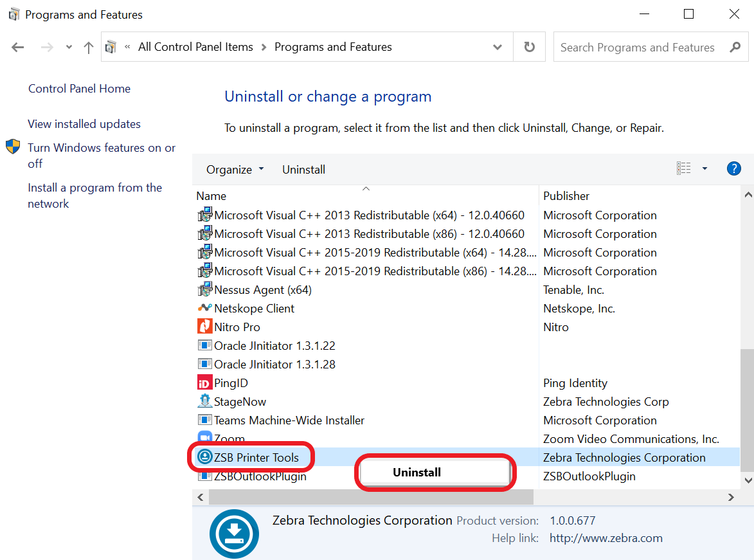
Task: Select the StageNow program icon
Action: coord(204,402)
